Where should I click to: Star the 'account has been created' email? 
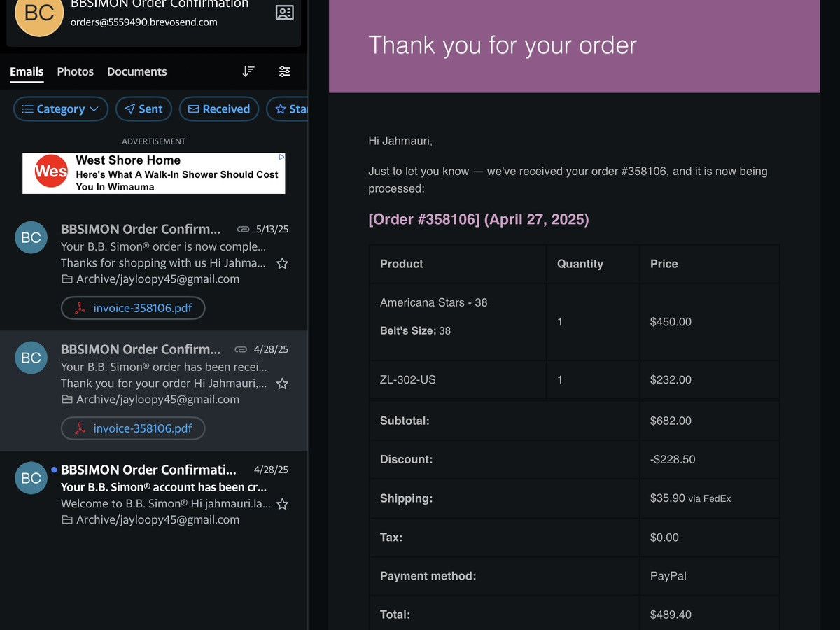[x=282, y=504]
